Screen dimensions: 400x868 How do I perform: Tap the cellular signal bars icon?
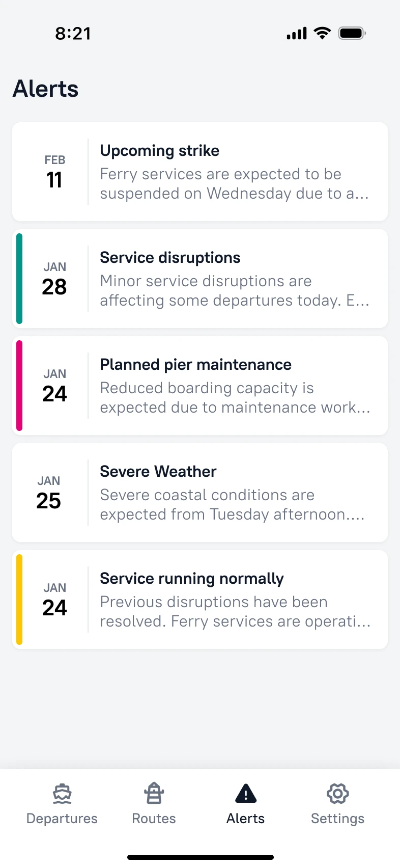click(x=296, y=32)
